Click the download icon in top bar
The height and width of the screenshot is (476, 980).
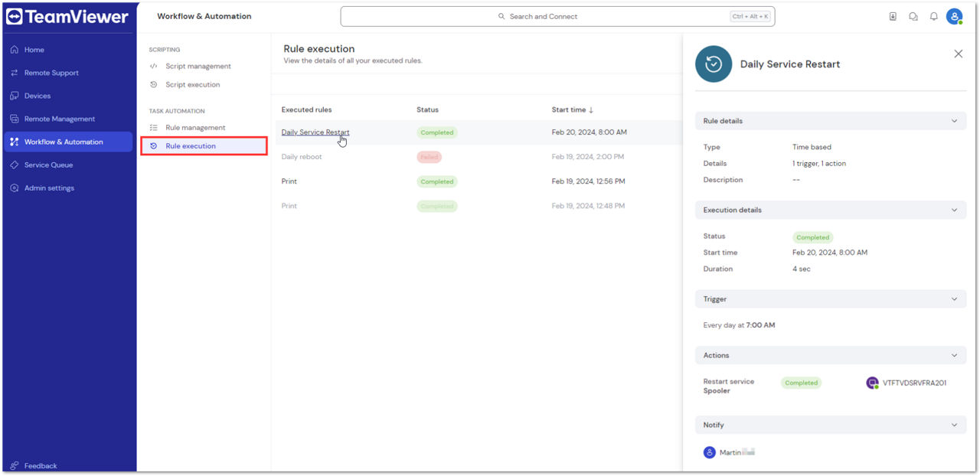coord(893,16)
